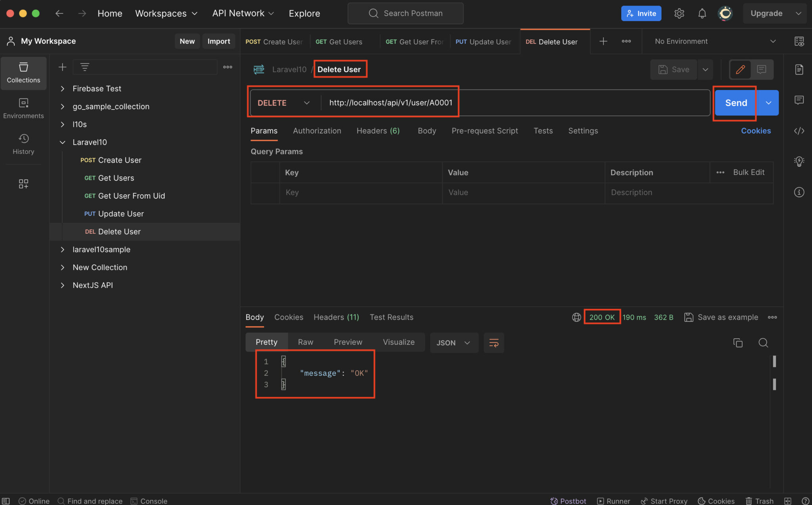Click the Save as example link
812x505 pixels.
(x=728, y=317)
